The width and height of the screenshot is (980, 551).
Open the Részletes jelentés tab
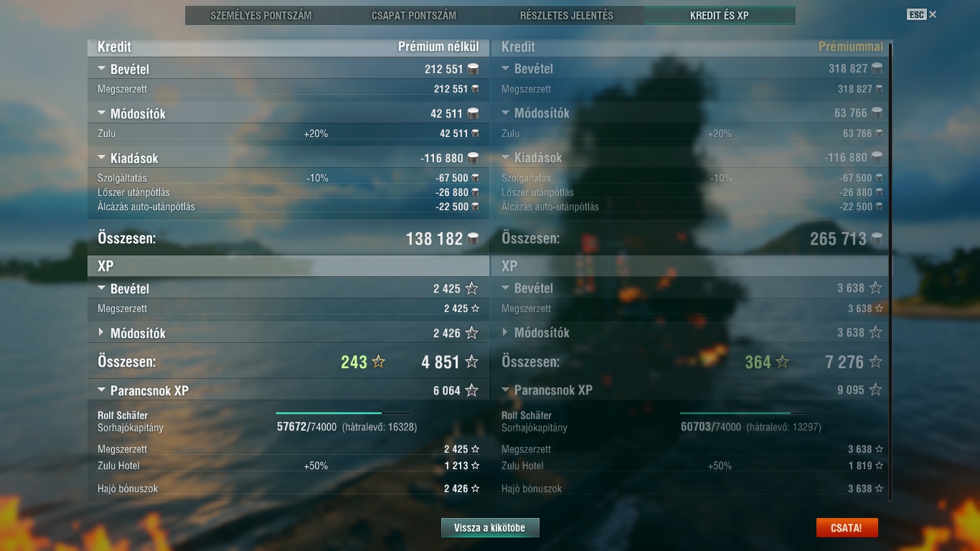pyautogui.click(x=567, y=15)
